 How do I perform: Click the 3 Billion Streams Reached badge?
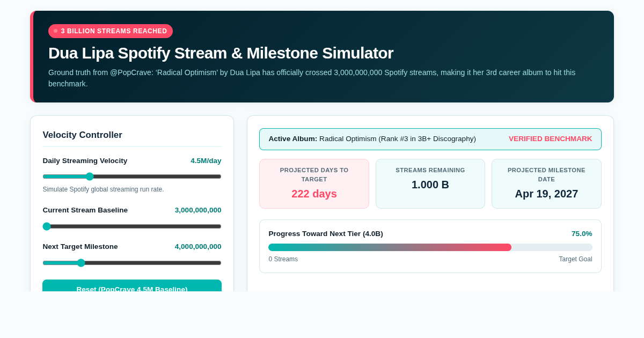(x=111, y=31)
